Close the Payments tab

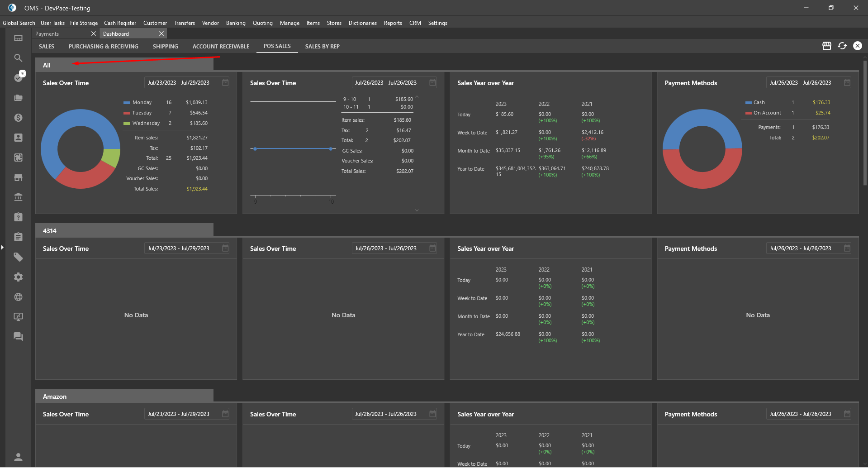94,34
